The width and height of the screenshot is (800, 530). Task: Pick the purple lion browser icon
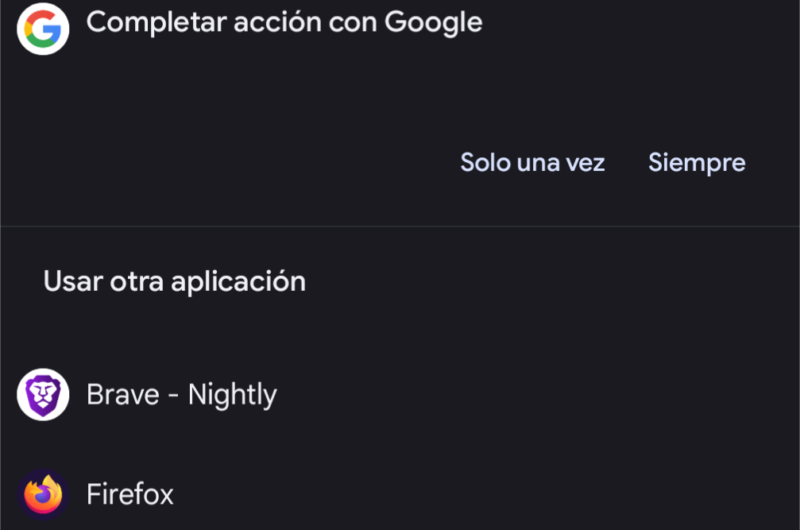coord(43,394)
